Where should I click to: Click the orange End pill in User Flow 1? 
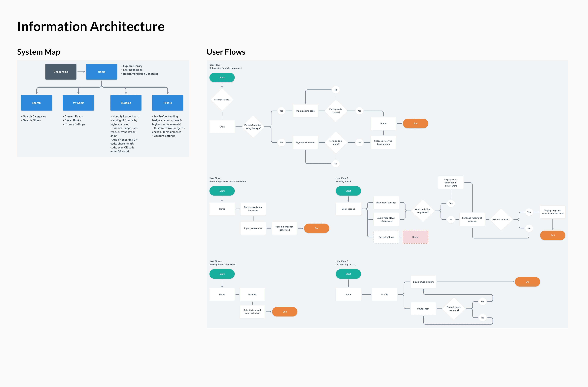[x=415, y=123]
